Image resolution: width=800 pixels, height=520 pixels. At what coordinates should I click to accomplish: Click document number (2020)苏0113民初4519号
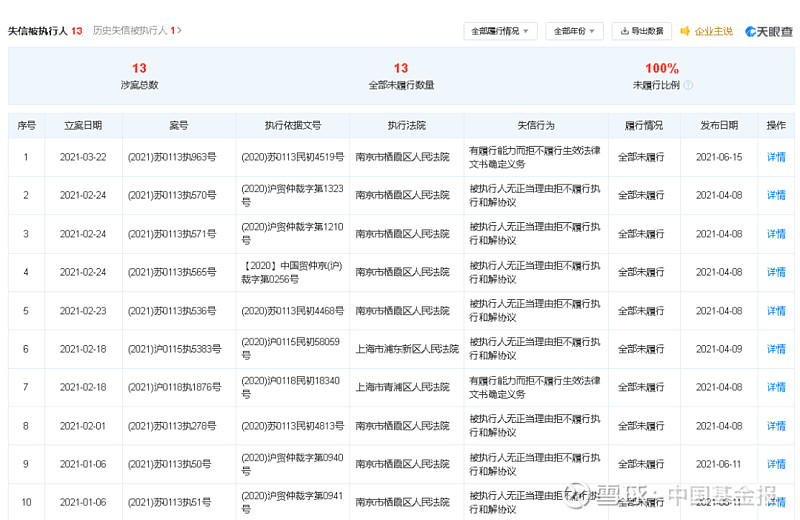coord(292,157)
